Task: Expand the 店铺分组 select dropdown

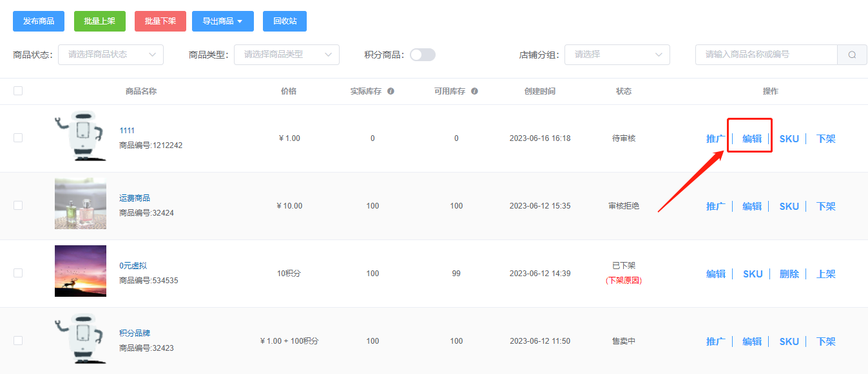Action: 617,55
